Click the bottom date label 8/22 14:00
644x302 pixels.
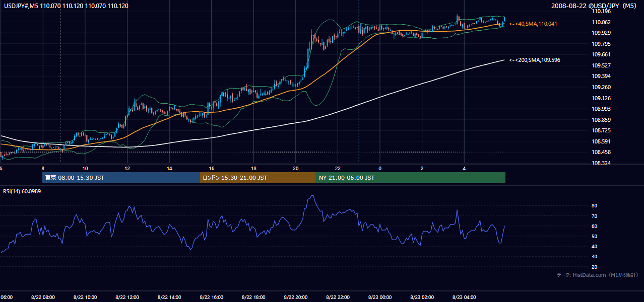(169, 297)
